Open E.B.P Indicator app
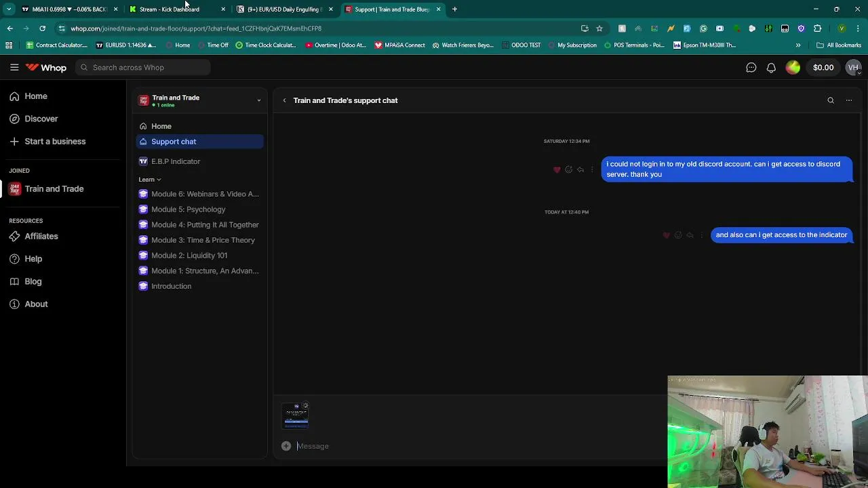The image size is (868, 488). pyautogui.click(x=199, y=161)
